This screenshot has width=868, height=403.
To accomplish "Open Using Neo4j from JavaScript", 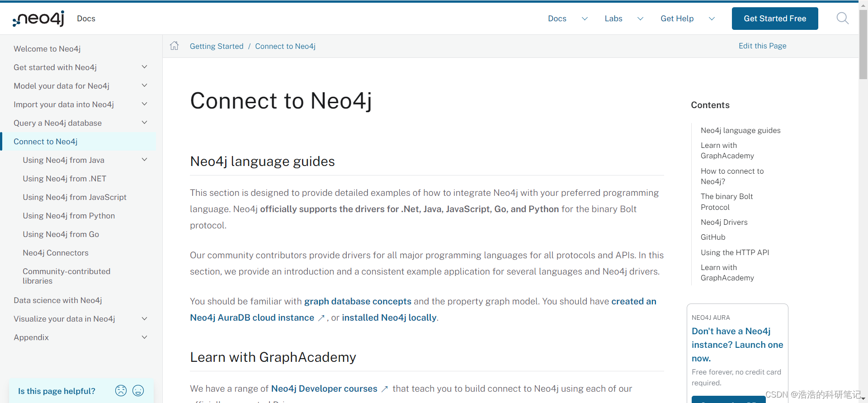I will click(x=75, y=197).
